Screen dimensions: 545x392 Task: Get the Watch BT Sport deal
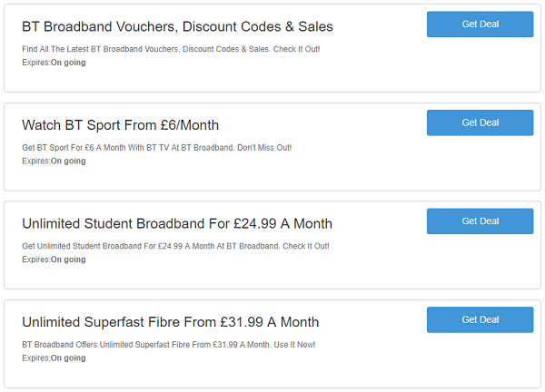[480, 122]
